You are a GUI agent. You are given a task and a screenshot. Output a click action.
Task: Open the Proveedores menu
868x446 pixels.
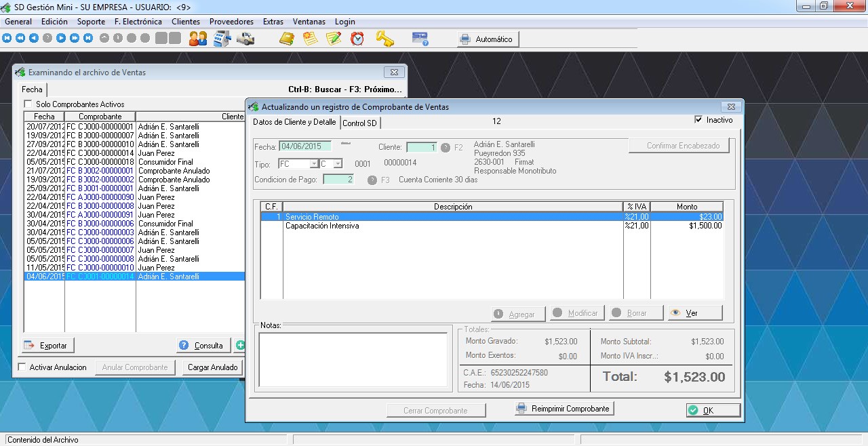(231, 22)
